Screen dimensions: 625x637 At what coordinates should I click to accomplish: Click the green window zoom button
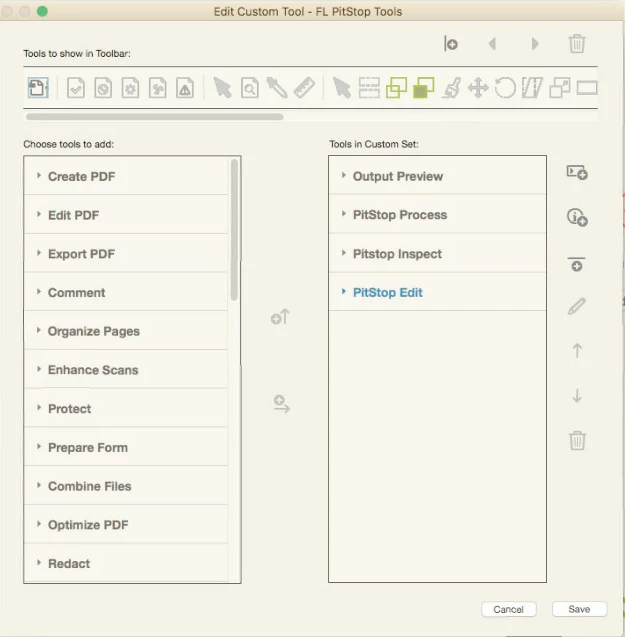42,11
